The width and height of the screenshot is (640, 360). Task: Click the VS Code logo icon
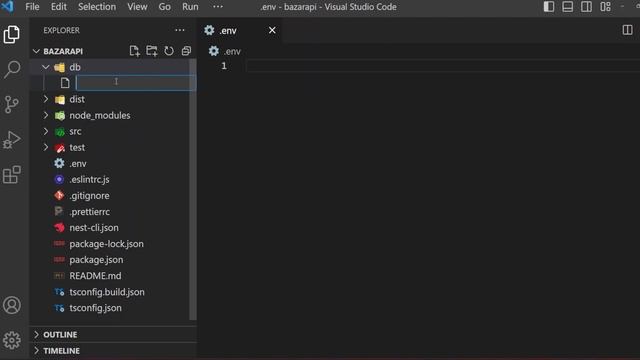7,7
